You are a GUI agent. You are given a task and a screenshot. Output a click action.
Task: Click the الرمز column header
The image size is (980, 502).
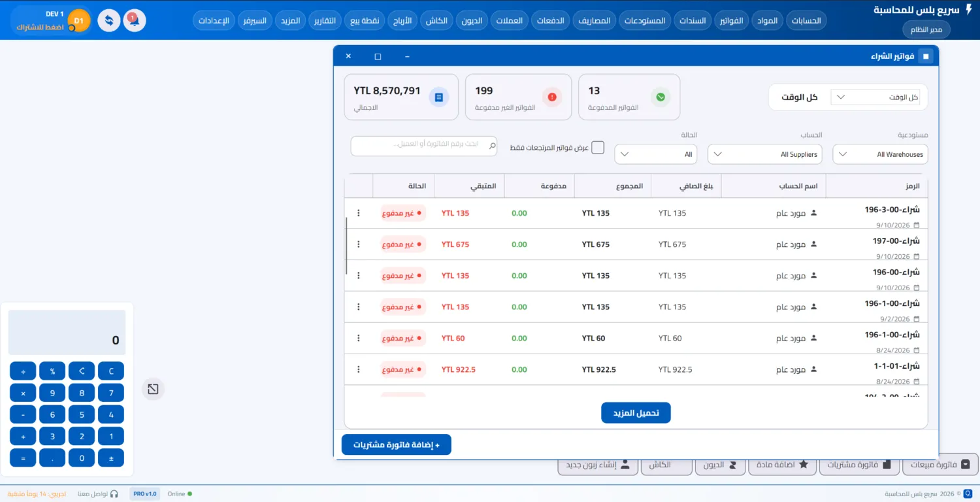877,186
